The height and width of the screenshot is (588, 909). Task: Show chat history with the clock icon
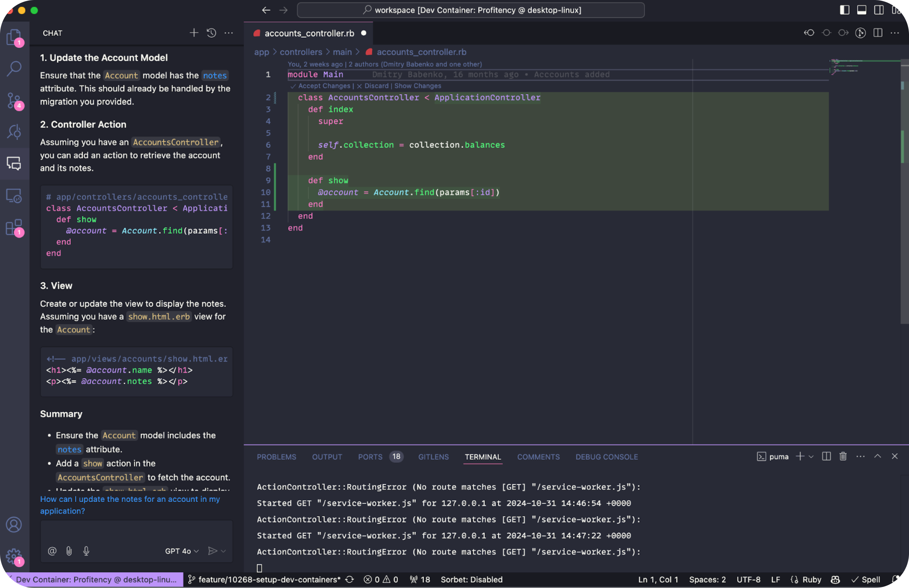tap(211, 33)
